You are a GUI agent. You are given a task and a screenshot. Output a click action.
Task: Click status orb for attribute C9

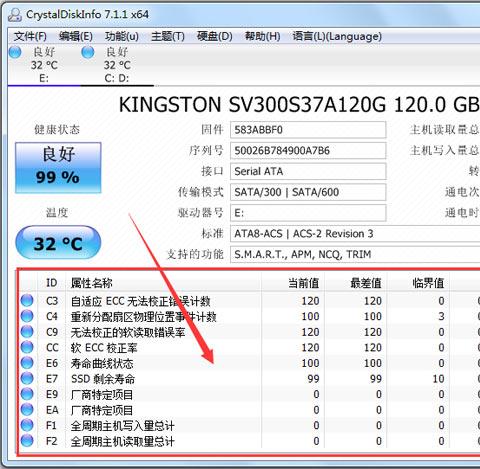click(x=27, y=332)
